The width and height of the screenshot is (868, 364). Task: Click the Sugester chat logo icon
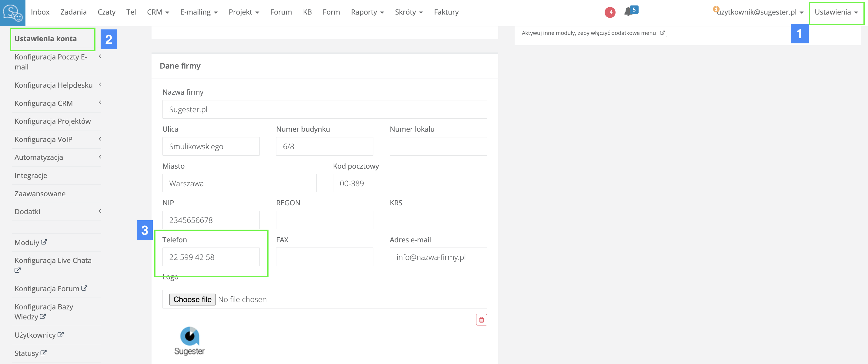[x=12, y=13]
